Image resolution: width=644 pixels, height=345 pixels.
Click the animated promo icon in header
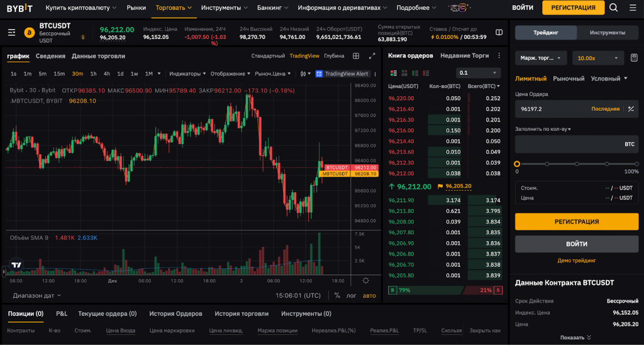coord(459,8)
